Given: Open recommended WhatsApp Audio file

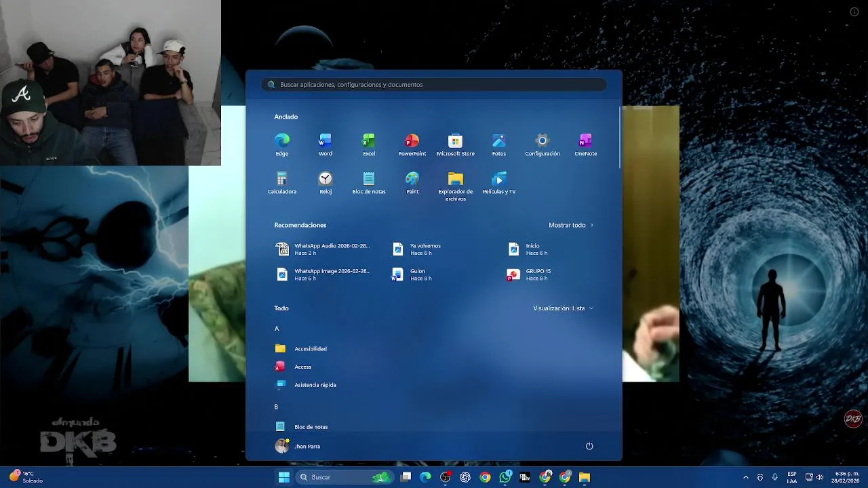Looking at the screenshot, I should (x=324, y=249).
